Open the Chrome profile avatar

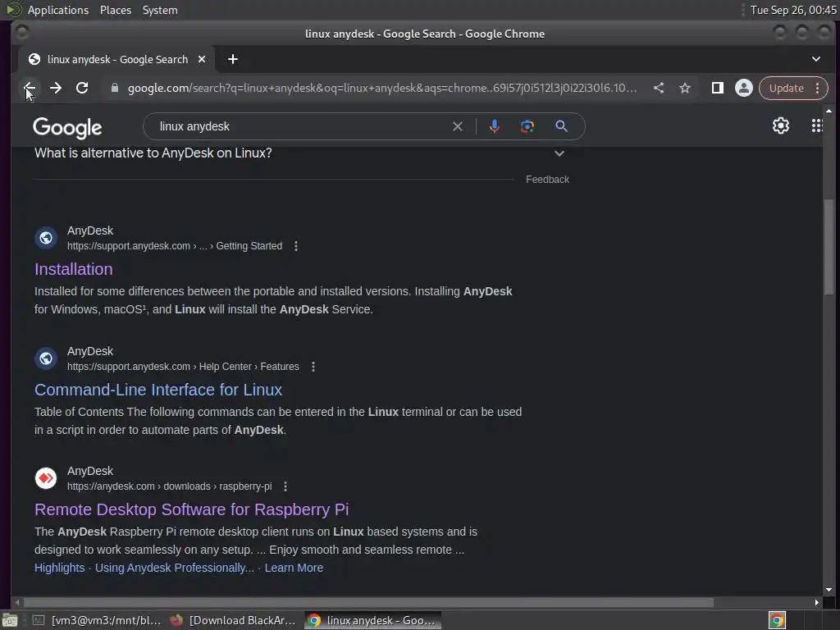(x=743, y=88)
